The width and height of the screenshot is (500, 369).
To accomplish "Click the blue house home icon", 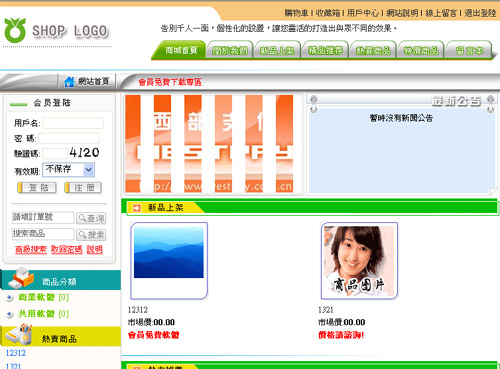I will (x=69, y=81).
